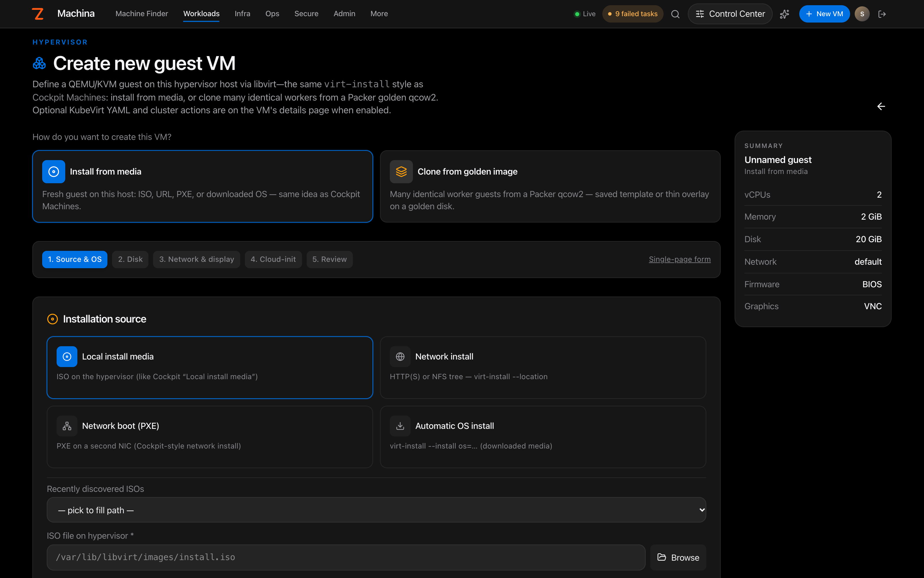
Task: Click the back arrow icon
Action: (881, 106)
